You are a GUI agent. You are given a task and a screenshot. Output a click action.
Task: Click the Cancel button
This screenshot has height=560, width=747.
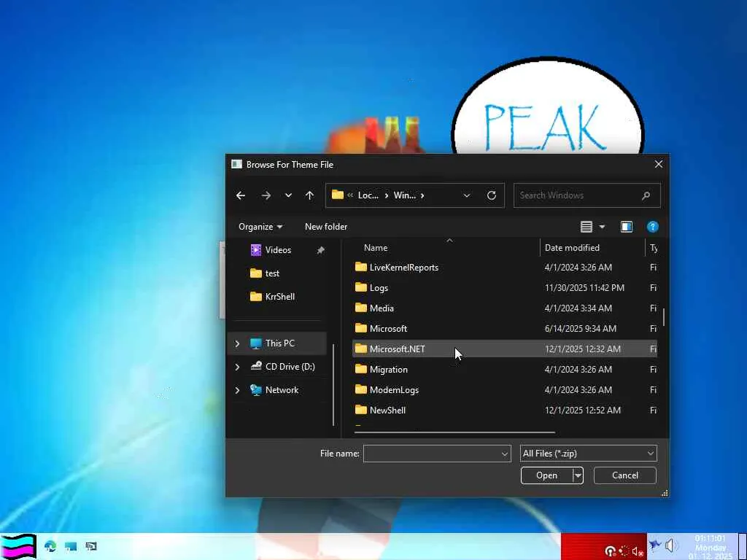624,475
